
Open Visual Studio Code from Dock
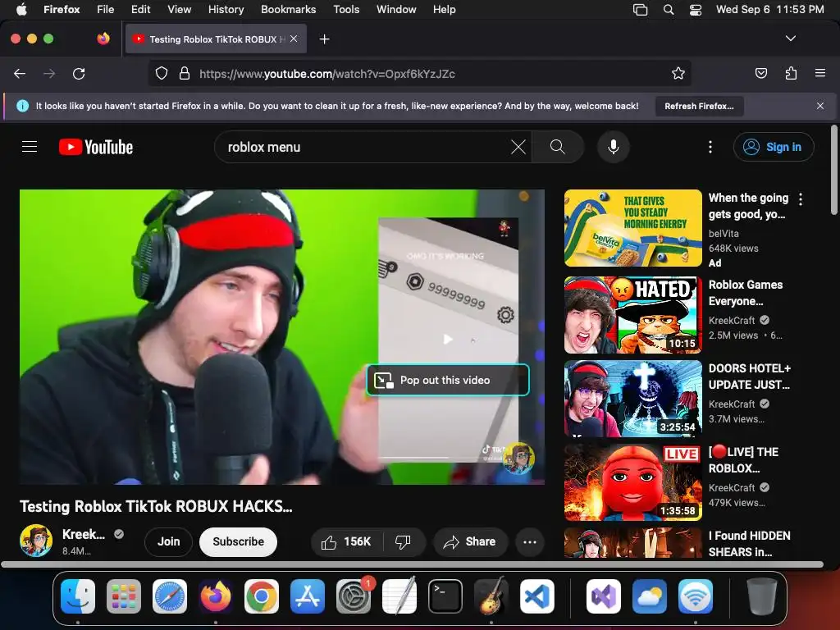pos(537,596)
